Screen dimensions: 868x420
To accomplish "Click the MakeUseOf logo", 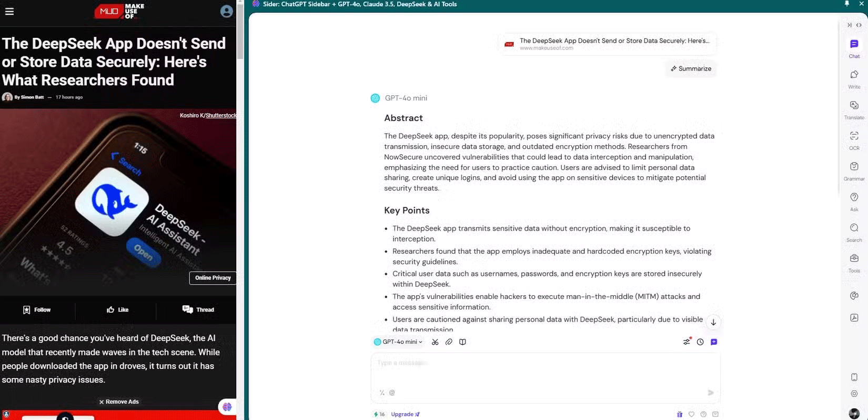I will [119, 11].
